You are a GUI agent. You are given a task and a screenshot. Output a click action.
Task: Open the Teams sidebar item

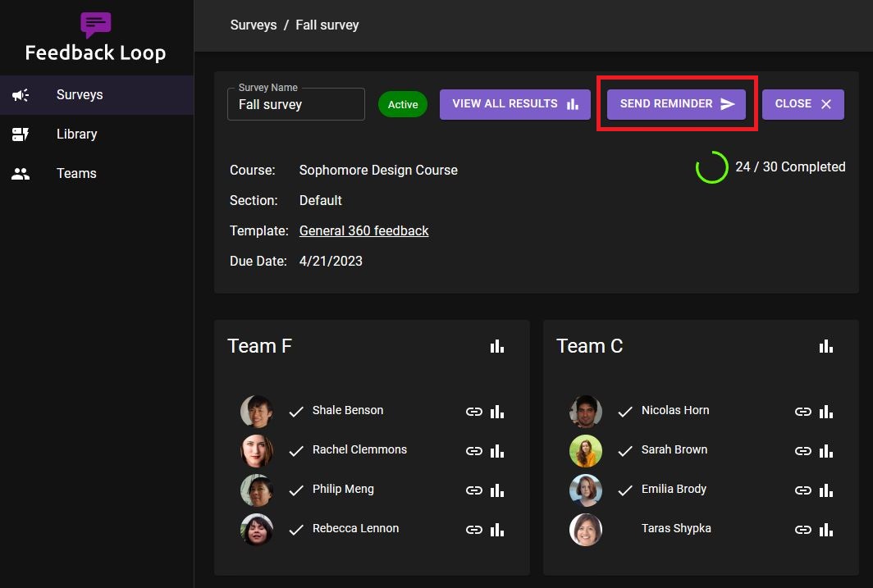click(x=97, y=174)
